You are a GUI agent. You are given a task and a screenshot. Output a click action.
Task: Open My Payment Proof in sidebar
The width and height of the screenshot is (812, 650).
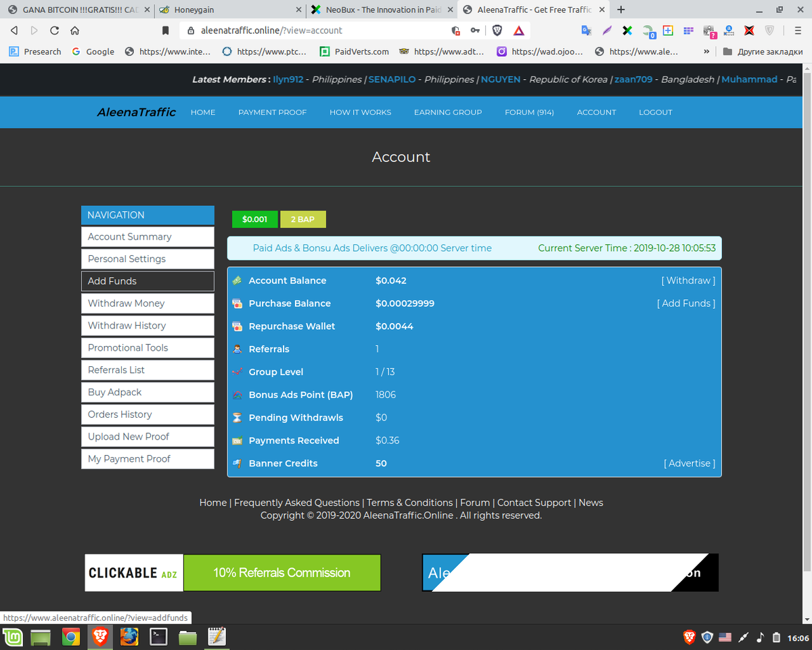[148, 459]
